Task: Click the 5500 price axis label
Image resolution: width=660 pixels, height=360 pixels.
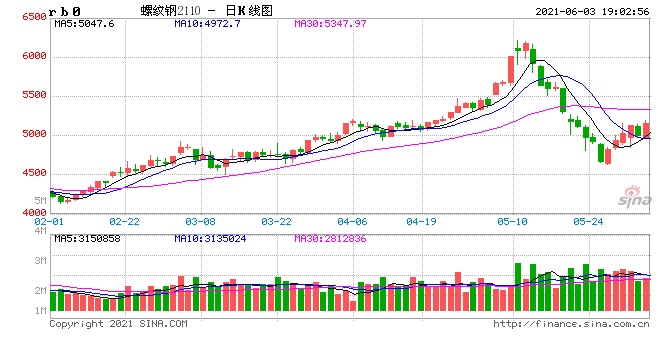Action: pyautogui.click(x=35, y=95)
